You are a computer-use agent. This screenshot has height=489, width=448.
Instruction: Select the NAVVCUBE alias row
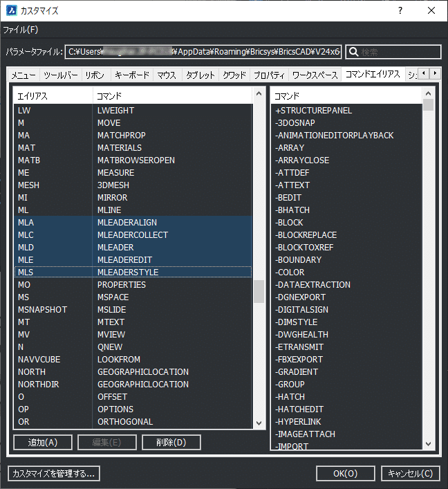(133, 359)
